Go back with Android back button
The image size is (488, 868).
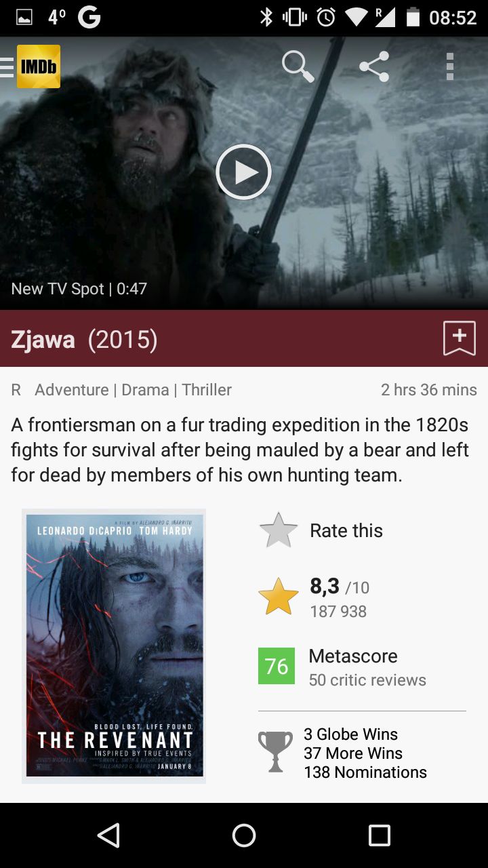tap(108, 835)
